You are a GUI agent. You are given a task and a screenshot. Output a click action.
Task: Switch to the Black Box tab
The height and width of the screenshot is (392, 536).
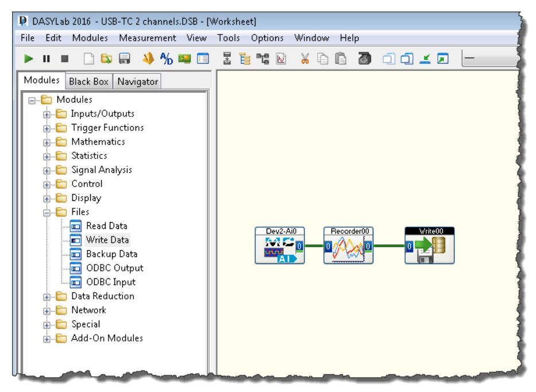(88, 81)
